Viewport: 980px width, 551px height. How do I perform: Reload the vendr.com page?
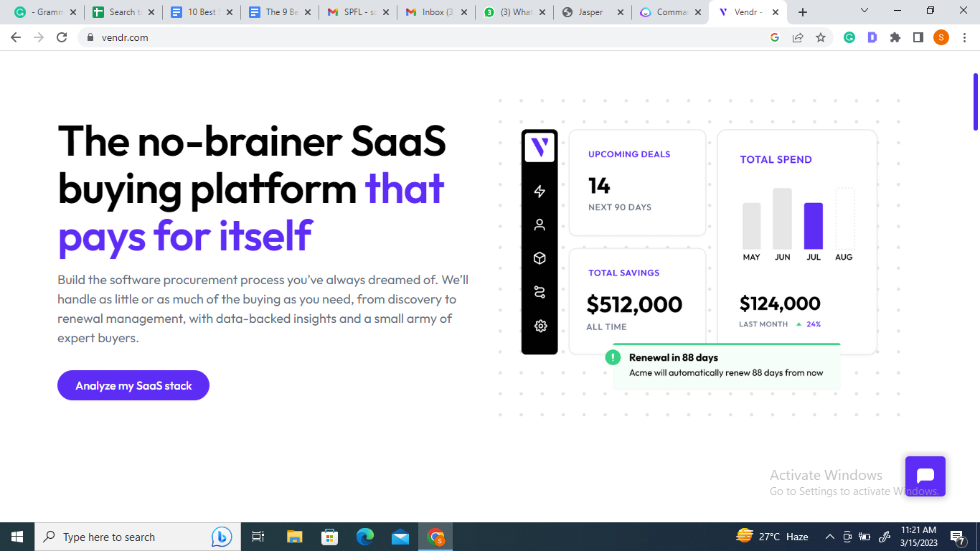62,37
